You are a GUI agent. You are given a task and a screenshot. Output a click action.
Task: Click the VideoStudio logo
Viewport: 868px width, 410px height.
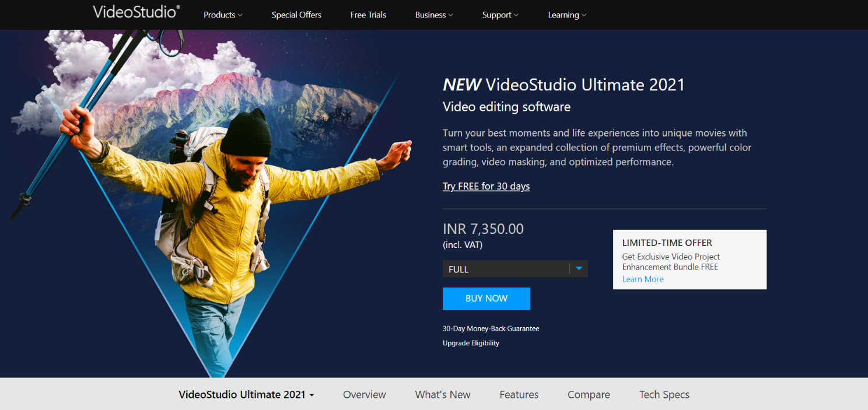click(136, 12)
